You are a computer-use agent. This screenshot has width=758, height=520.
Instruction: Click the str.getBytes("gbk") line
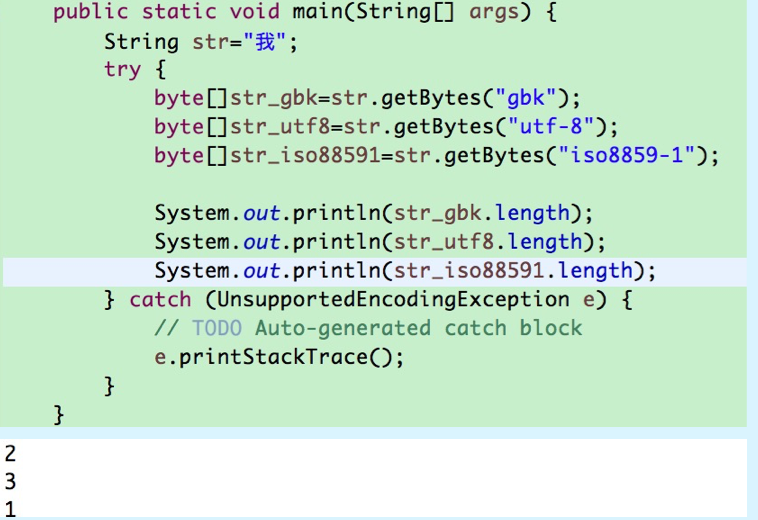tap(367, 99)
